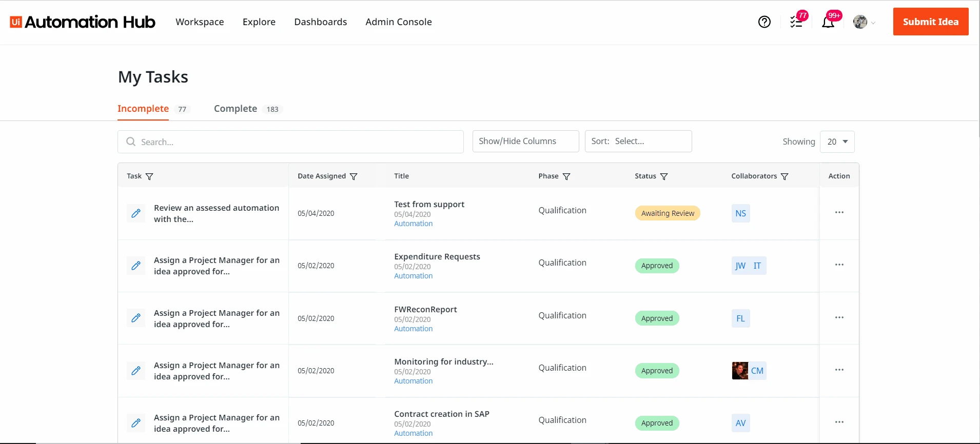Viewport: 980px width, 444px height.
Task: Click pencil icon in Contract creation in SAP row
Action: click(136, 423)
